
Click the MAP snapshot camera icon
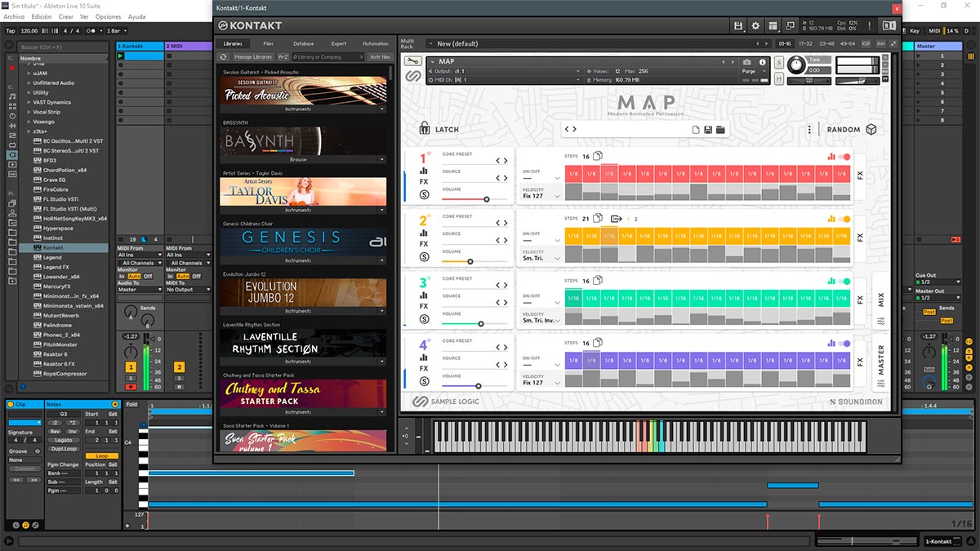click(746, 62)
